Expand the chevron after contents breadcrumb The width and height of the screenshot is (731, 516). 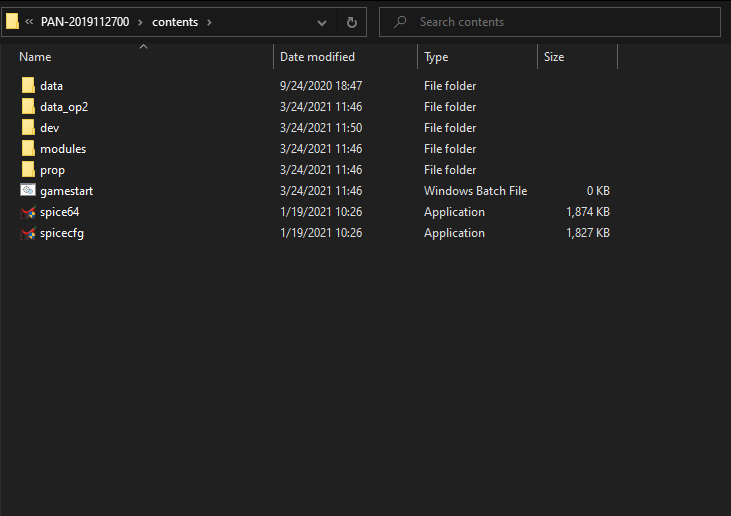click(209, 22)
